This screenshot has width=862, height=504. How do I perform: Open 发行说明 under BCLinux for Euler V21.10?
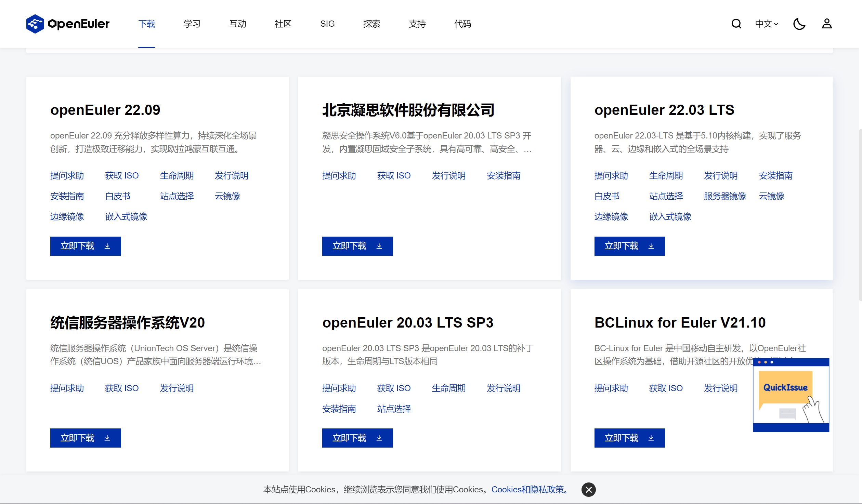721,388
